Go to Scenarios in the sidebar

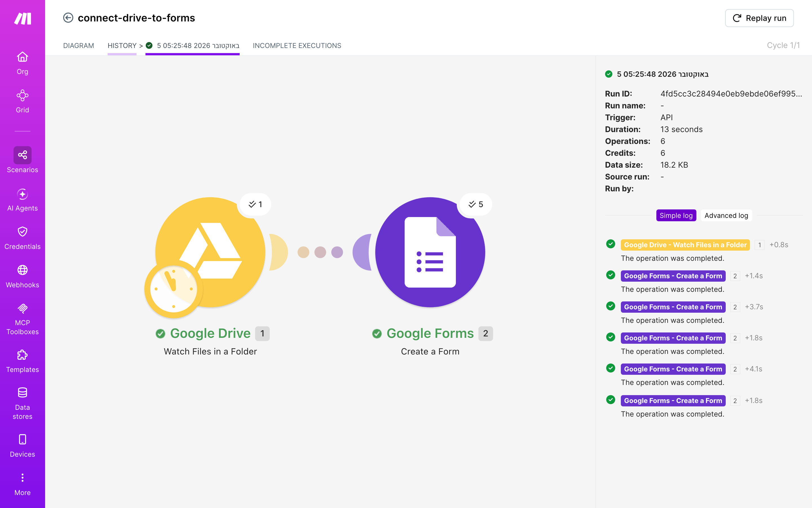click(23, 160)
